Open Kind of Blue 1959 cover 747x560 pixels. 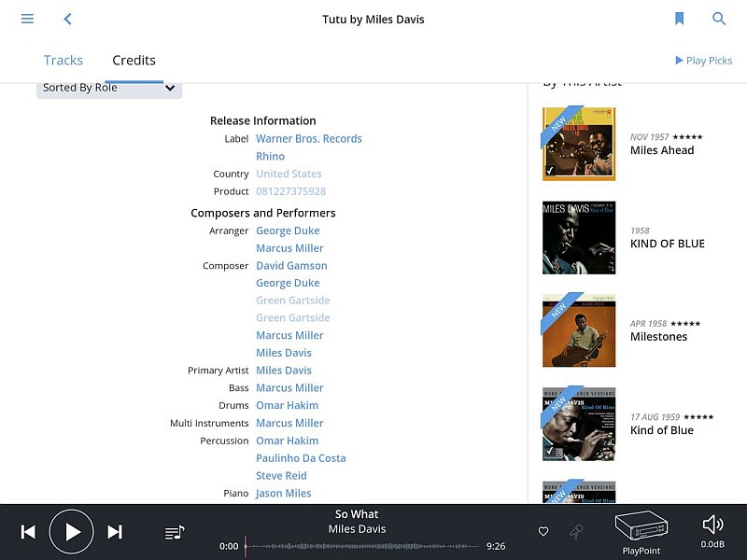pos(579,424)
